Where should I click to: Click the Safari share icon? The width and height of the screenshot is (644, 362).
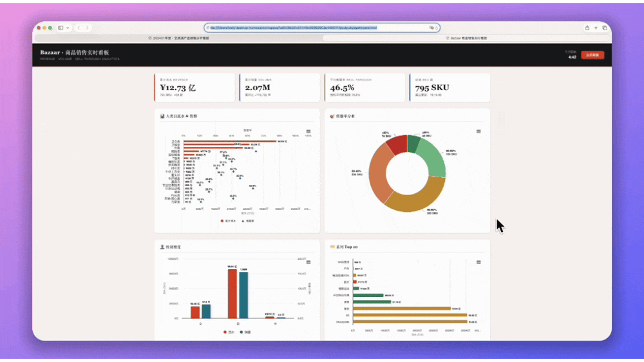(x=587, y=28)
